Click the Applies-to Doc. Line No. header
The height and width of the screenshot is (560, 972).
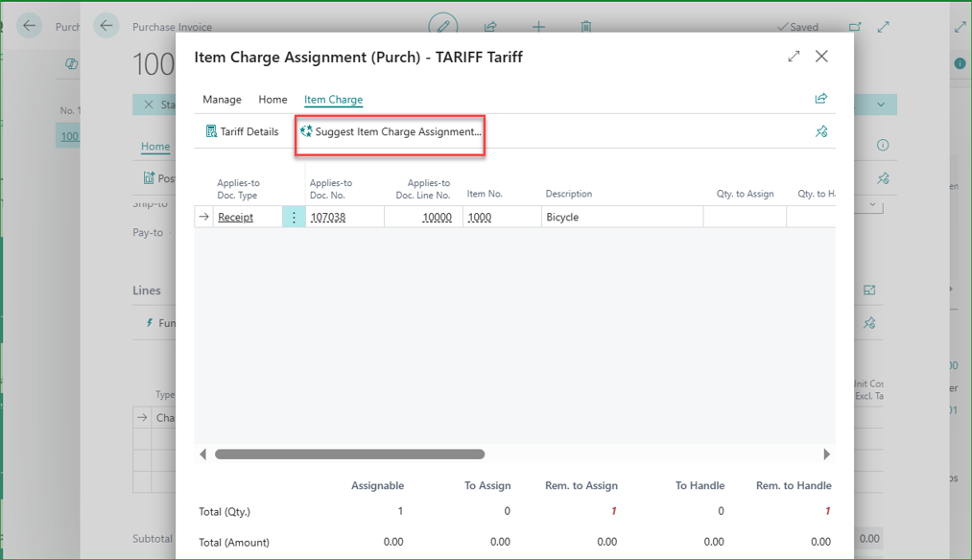(423, 189)
